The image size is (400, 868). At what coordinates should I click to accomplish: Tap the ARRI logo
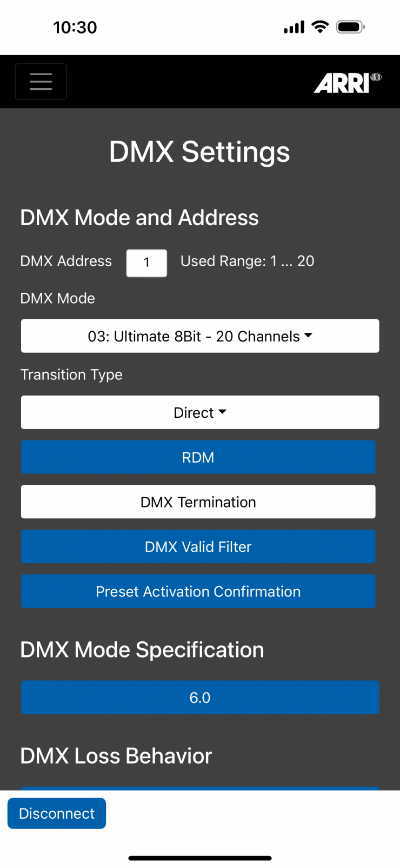click(x=347, y=83)
